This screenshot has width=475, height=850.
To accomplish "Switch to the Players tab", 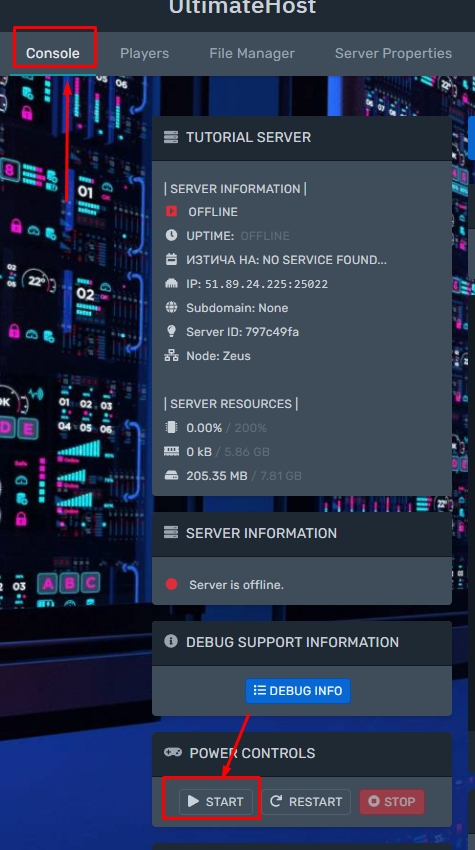I will click(x=144, y=53).
